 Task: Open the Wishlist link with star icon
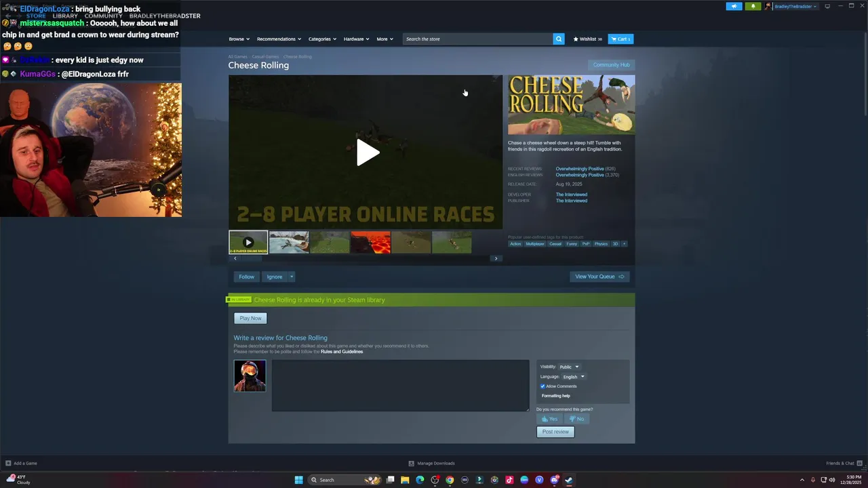(587, 39)
